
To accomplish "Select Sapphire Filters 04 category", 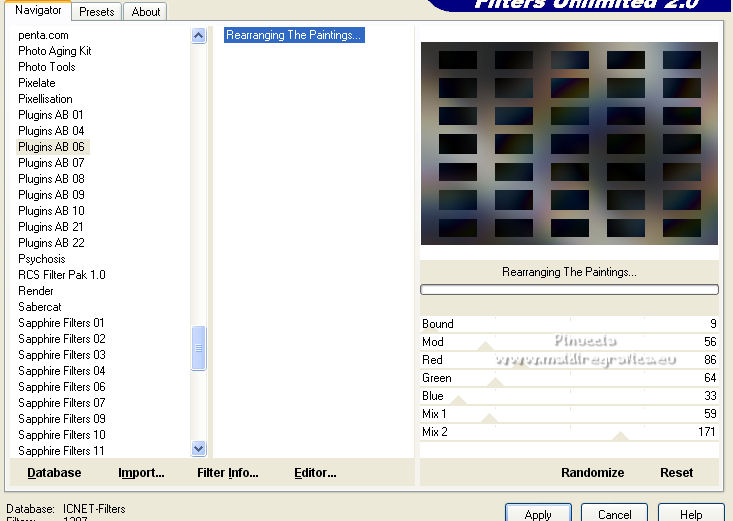I will (62, 371).
